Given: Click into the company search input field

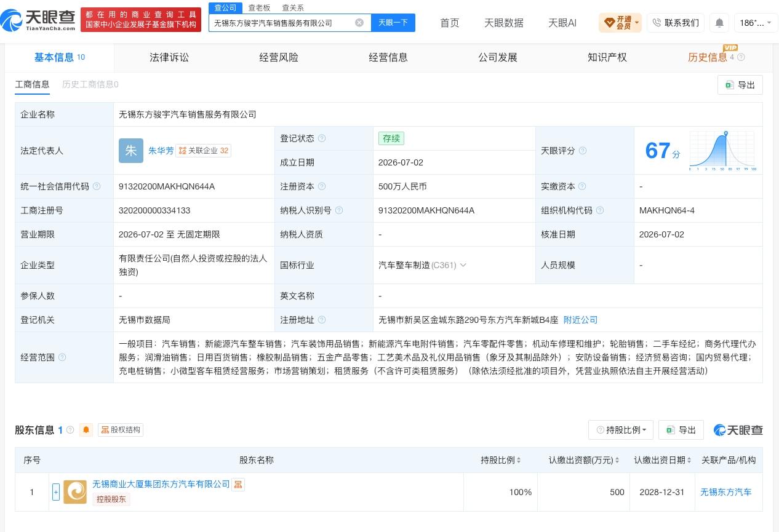Looking at the screenshot, I should (282, 23).
